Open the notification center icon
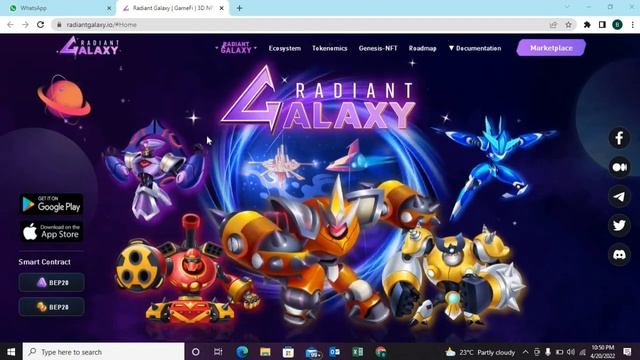 [x=627, y=352]
